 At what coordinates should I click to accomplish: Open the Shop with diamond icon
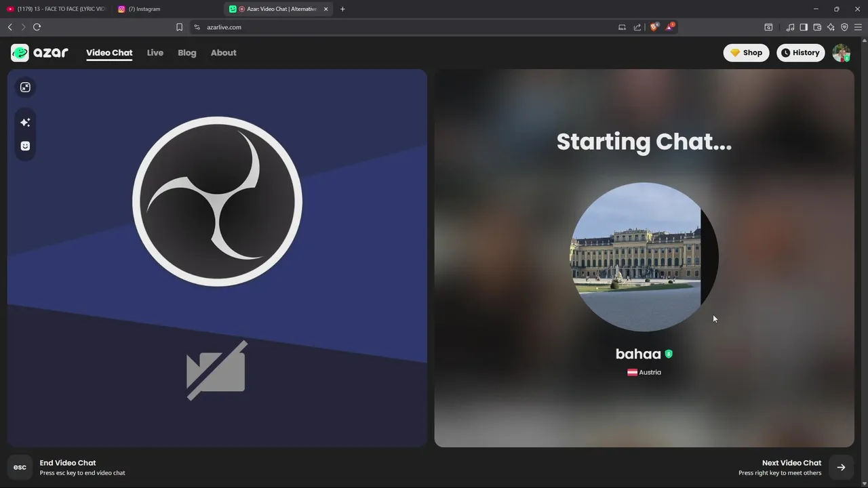pos(746,53)
